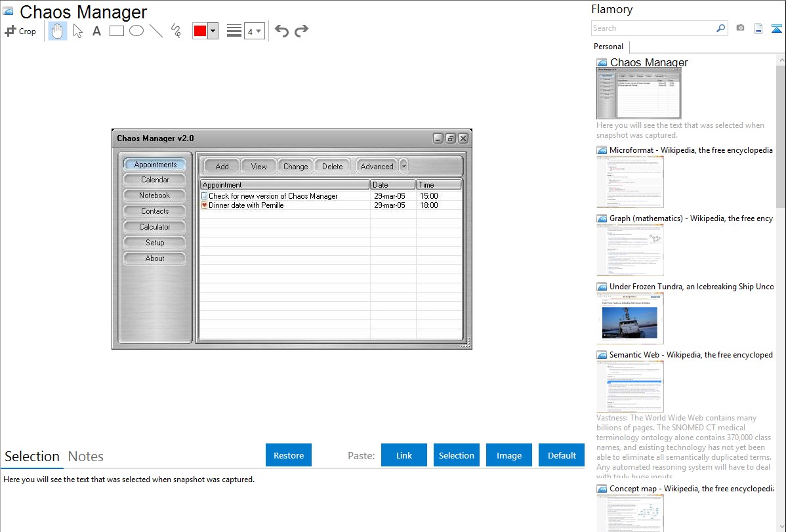Redo the last edit

(x=301, y=31)
